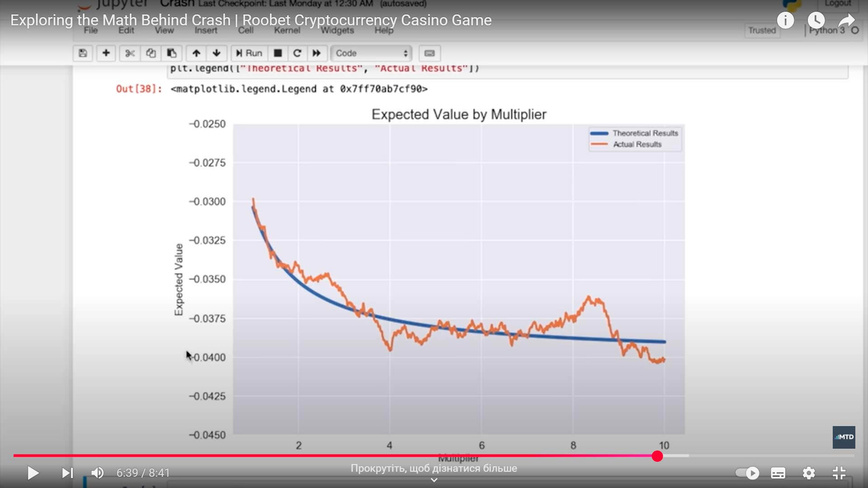The image size is (868, 488).
Task: Play the video
Action: (33, 473)
